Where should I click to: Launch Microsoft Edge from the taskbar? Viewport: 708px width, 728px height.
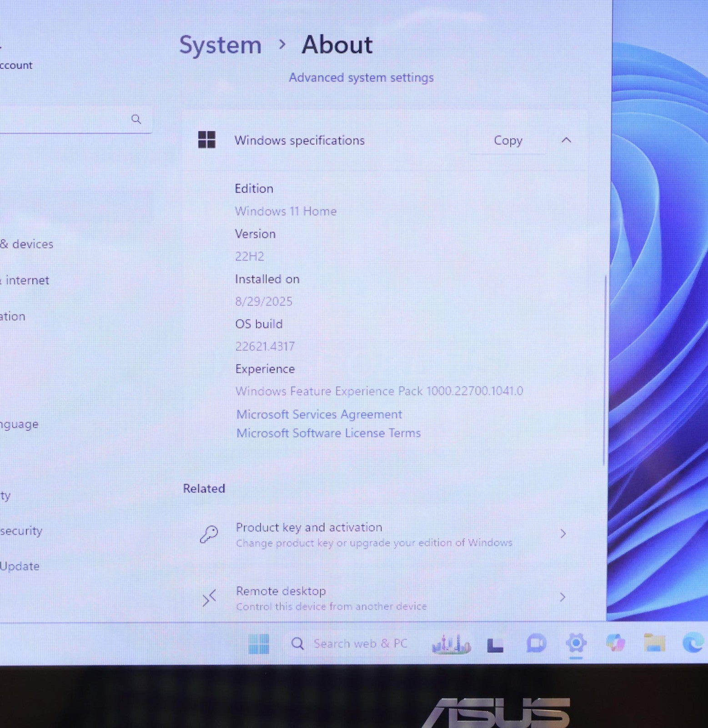pyautogui.click(x=693, y=643)
